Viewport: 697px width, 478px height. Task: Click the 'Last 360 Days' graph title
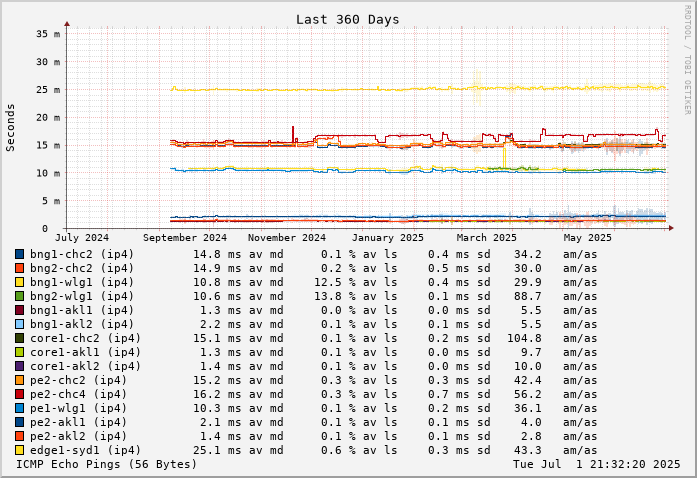point(348,20)
